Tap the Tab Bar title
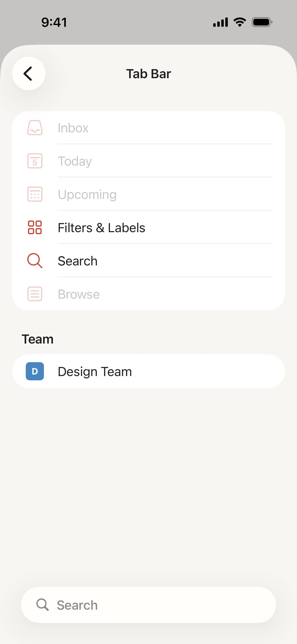 148,74
